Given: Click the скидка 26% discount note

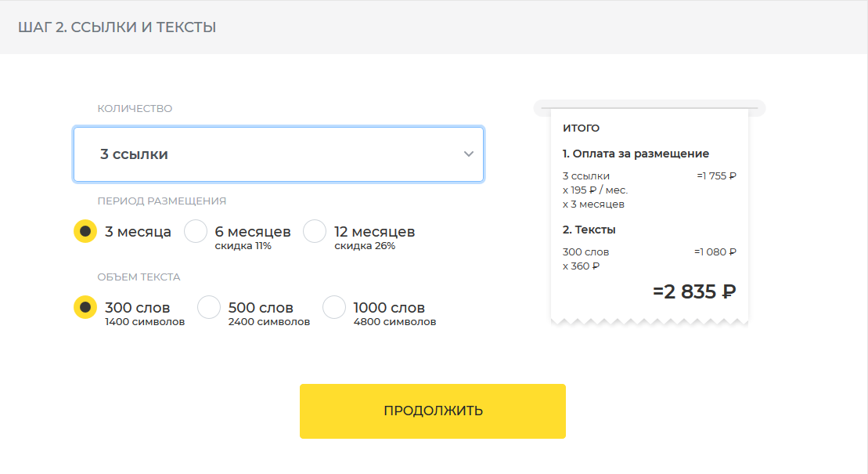Looking at the screenshot, I should coord(365,246).
